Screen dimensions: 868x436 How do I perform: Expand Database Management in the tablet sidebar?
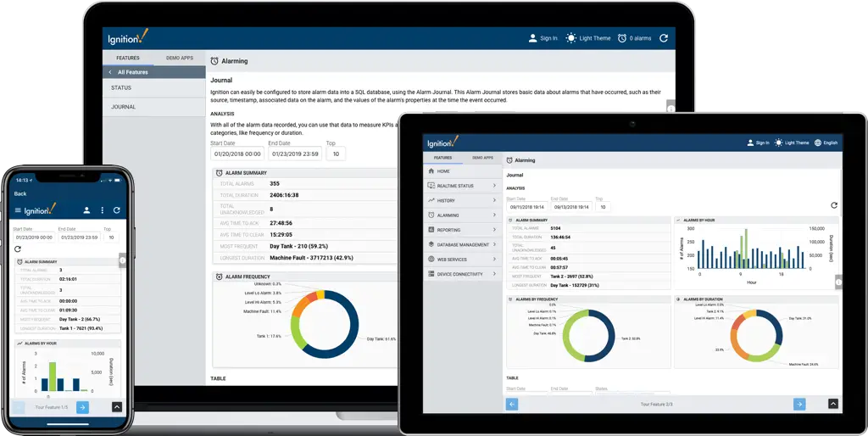pyautogui.click(x=462, y=244)
